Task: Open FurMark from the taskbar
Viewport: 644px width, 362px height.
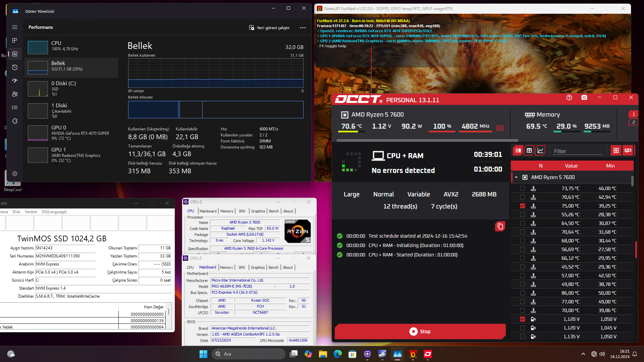Action: pyautogui.click(x=413, y=354)
